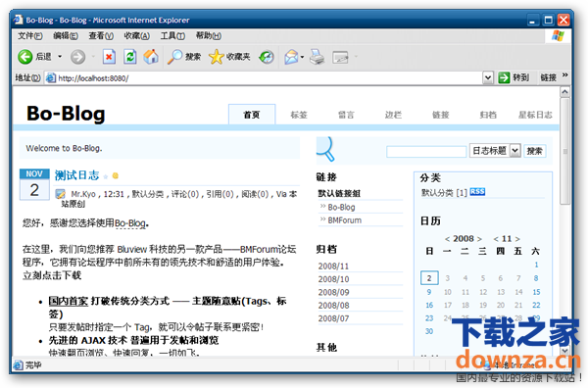Go to next month arrow beside 11
This screenshot has width=588, height=388.
tap(517, 239)
